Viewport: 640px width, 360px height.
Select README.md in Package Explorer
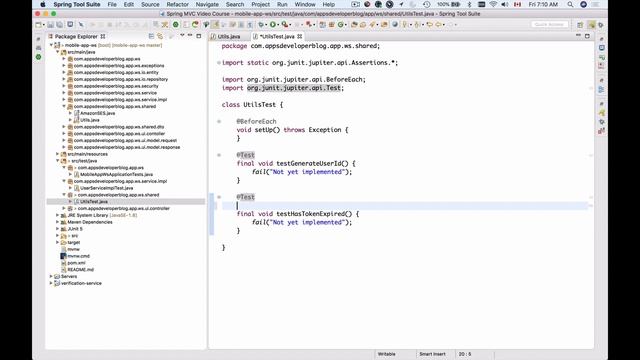tap(80, 270)
